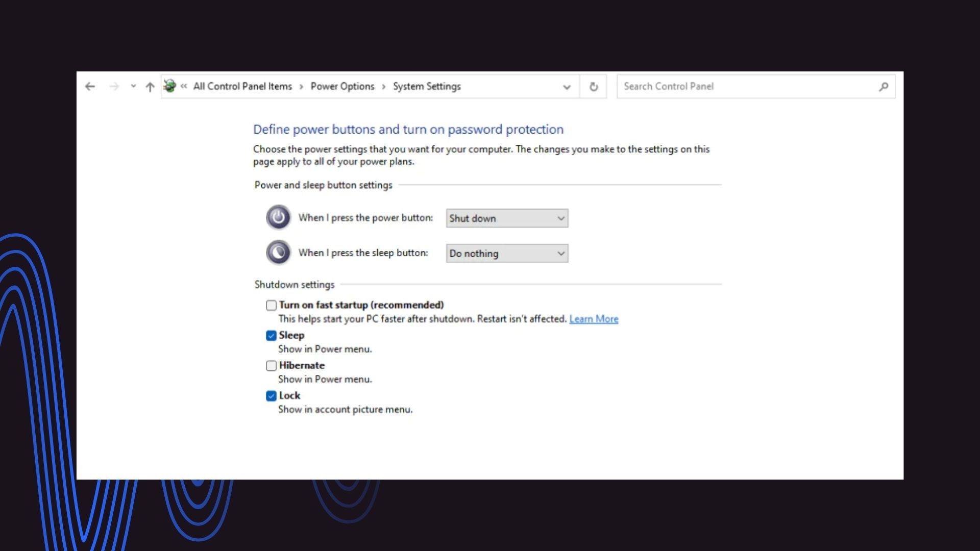Open the sleep button action dropdown
Image resolution: width=980 pixels, height=551 pixels.
coord(507,254)
